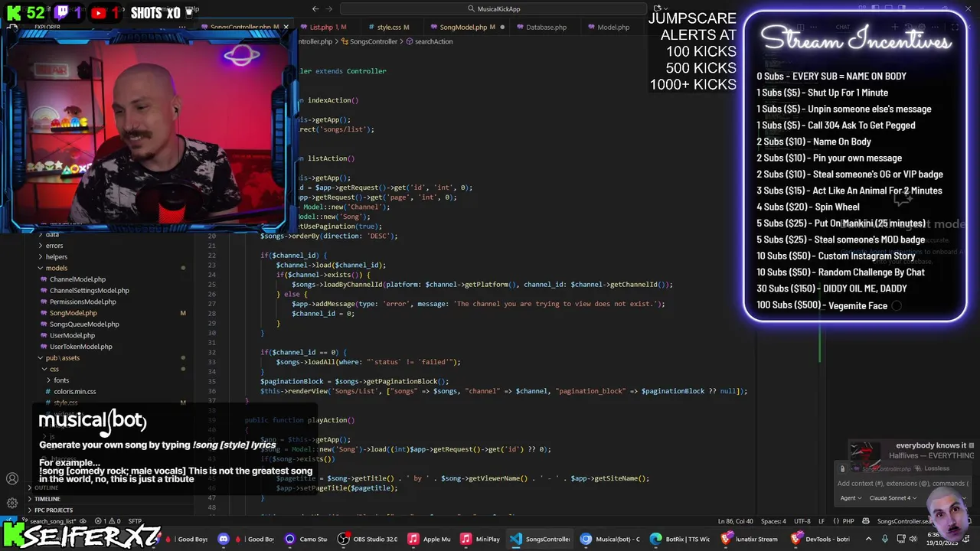Open UserModel.php in the explorer
980x551 pixels.
point(72,335)
